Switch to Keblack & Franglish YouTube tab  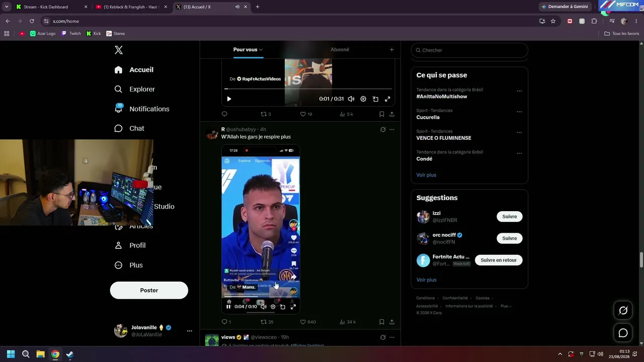click(131, 7)
